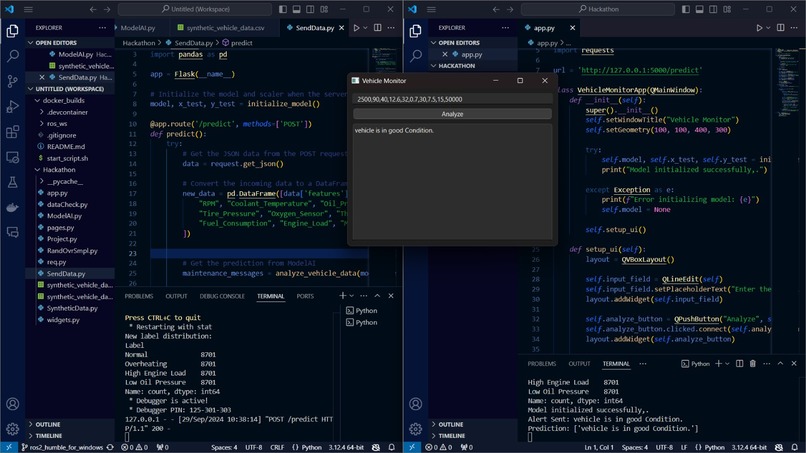Open dataCheck.py in Hackathon folder

(x=67, y=204)
